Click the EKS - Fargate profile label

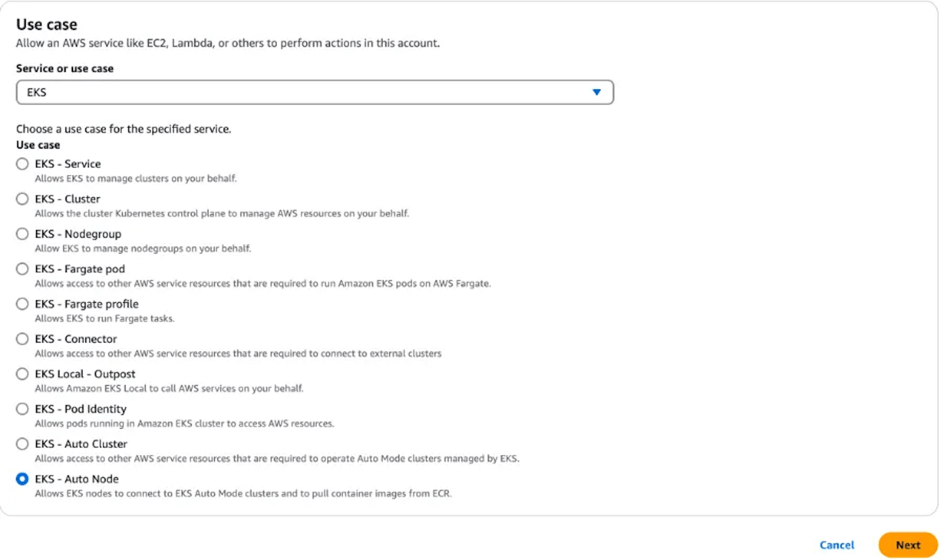coord(87,304)
